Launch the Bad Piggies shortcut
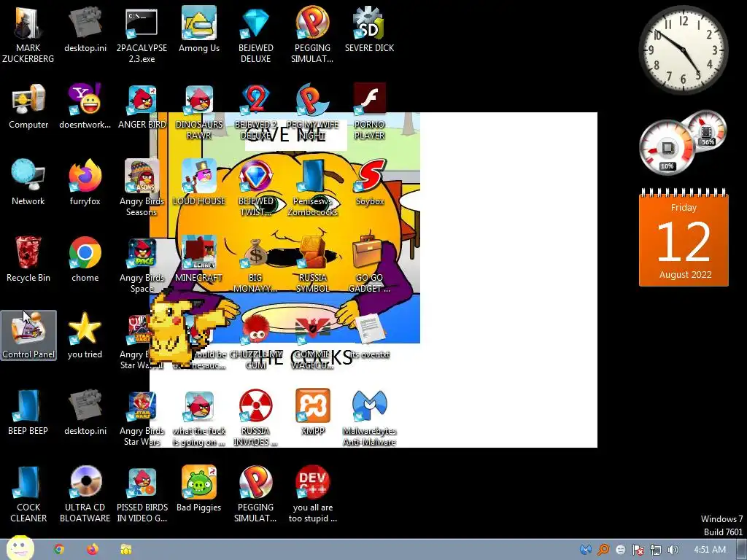 (x=199, y=489)
